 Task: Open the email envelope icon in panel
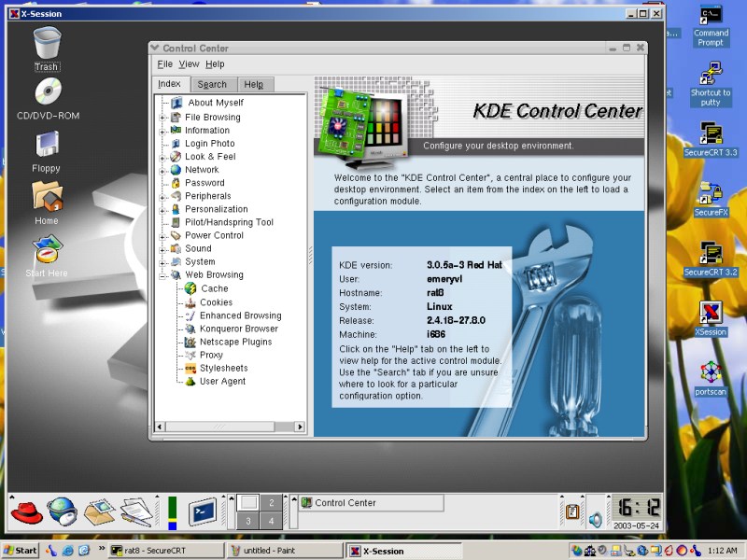click(99, 511)
